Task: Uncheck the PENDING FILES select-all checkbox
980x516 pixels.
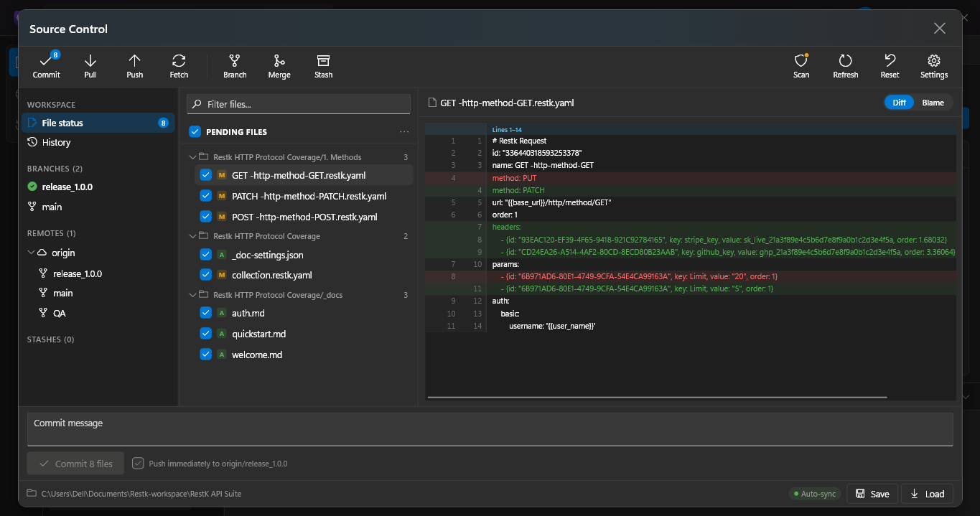Action: pos(195,131)
